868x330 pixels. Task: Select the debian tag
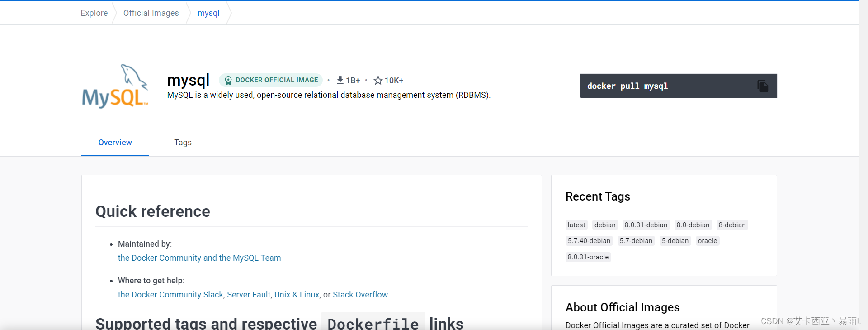(x=605, y=225)
